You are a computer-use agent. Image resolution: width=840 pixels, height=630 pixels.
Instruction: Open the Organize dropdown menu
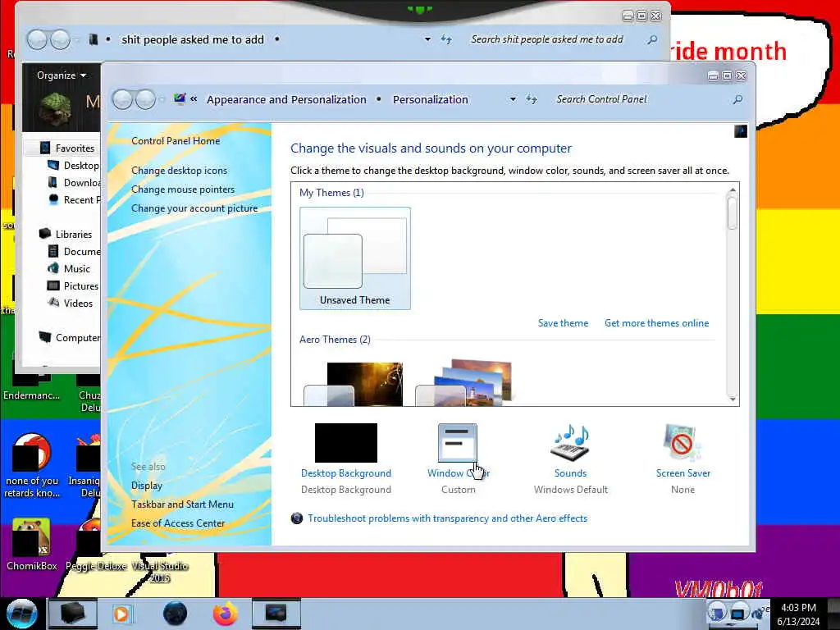(x=62, y=75)
